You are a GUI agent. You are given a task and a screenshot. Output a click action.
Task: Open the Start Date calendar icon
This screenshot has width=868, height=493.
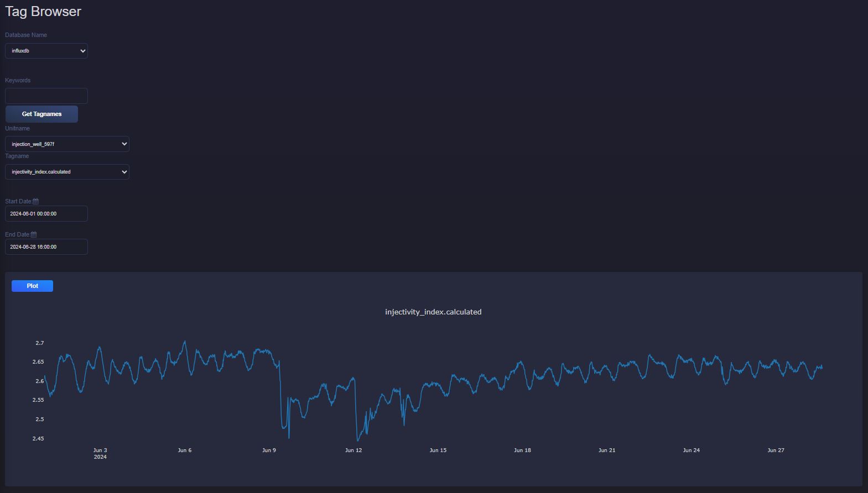coord(35,202)
